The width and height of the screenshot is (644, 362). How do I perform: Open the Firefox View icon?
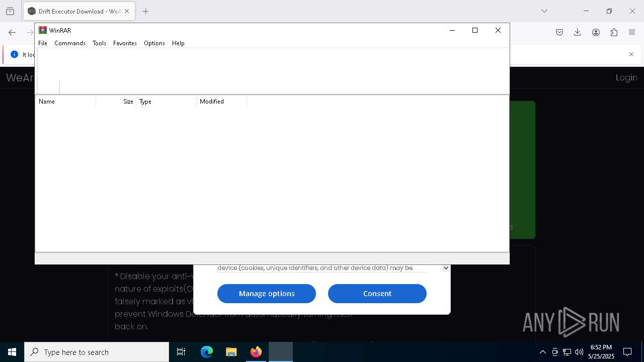coord(10,11)
